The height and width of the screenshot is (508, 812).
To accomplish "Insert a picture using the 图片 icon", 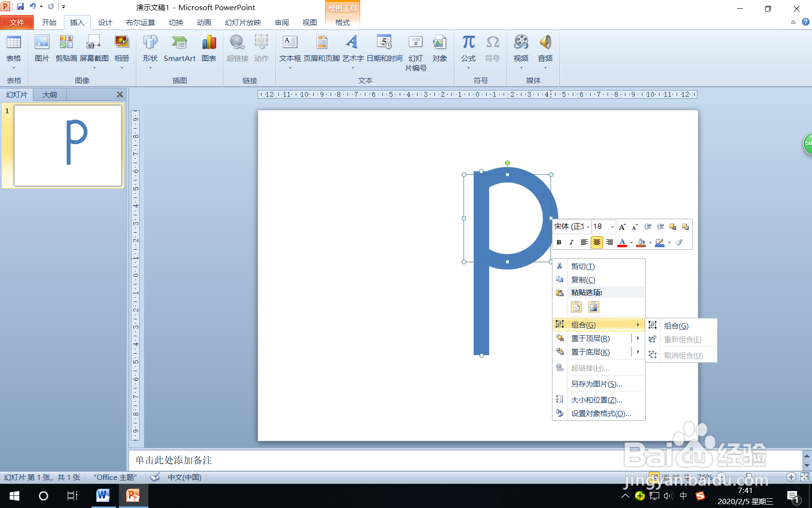I will pos(42,48).
